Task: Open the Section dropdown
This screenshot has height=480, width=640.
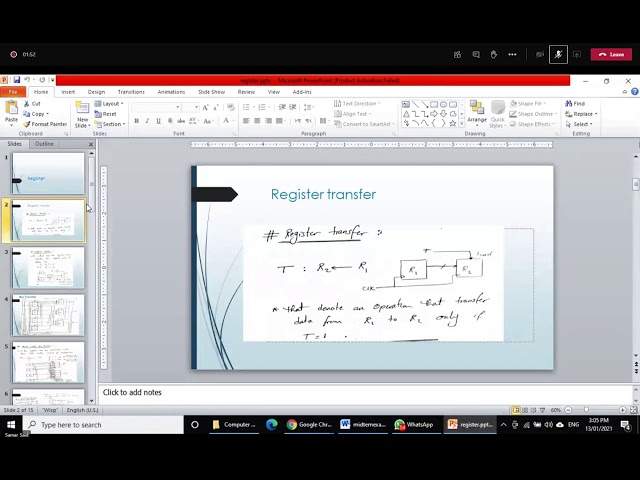Action: coord(110,124)
